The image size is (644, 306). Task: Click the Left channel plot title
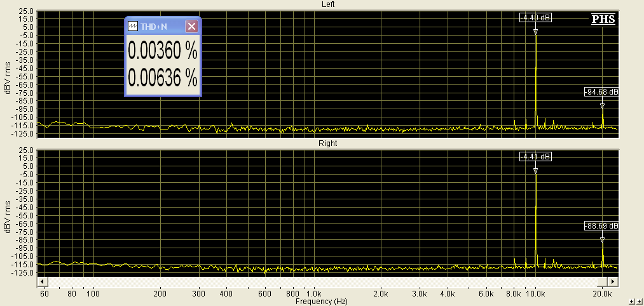click(x=328, y=4)
